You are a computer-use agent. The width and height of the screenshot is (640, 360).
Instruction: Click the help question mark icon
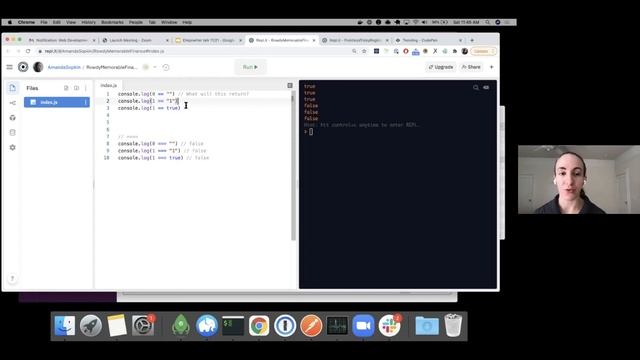pos(12,278)
